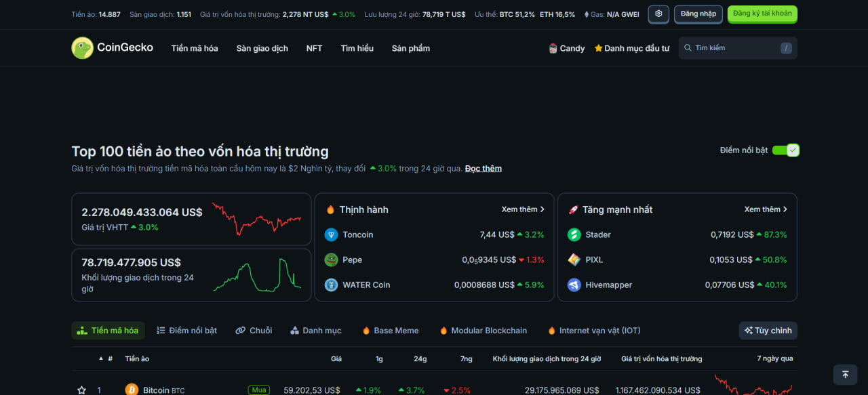Click the Stader name in top gainers
The image size is (868, 395).
[598, 235]
